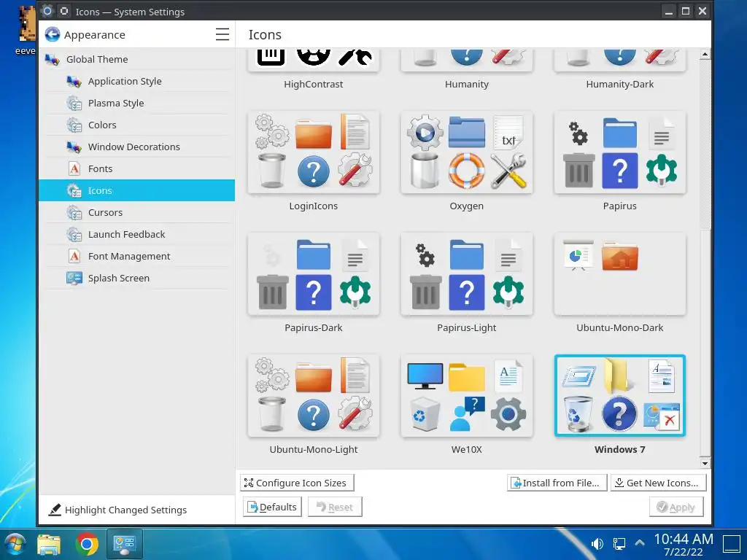Pick the Ubuntu-Mono-Dark icon theme
Viewport: 747px width, 560px height.
coord(620,274)
